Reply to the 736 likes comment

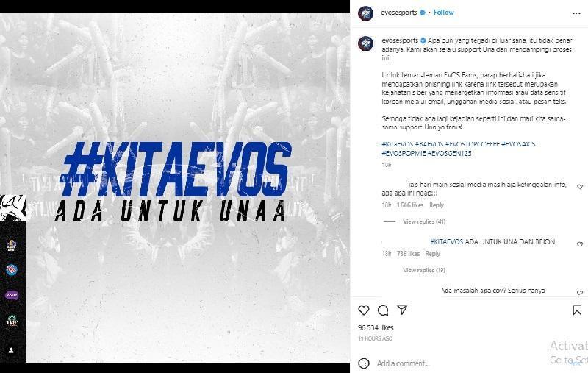click(433, 254)
